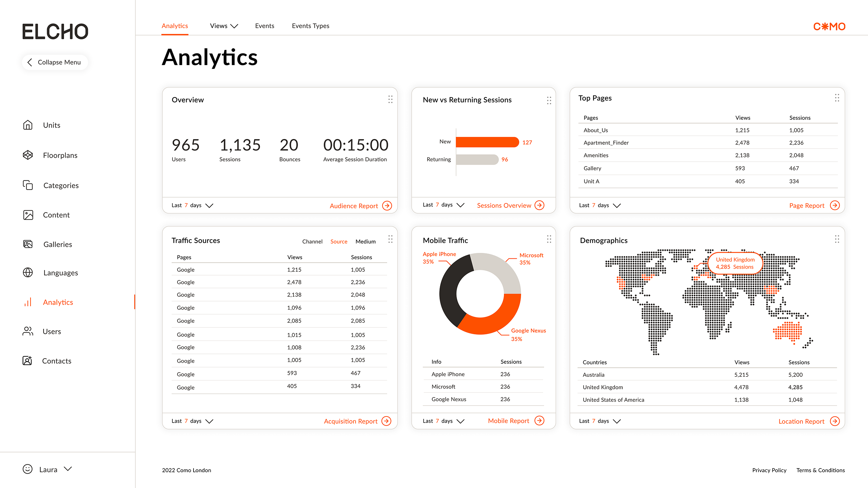The height and width of the screenshot is (488, 868).
Task: Switch Traffic Sources to Channel view
Action: tap(312, 242)
